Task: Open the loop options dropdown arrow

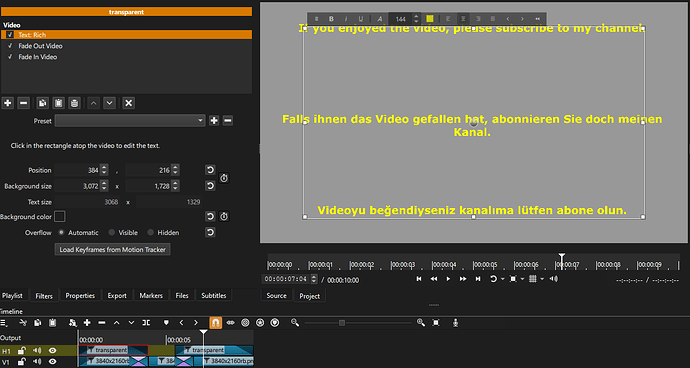Action: pos(503,279)
